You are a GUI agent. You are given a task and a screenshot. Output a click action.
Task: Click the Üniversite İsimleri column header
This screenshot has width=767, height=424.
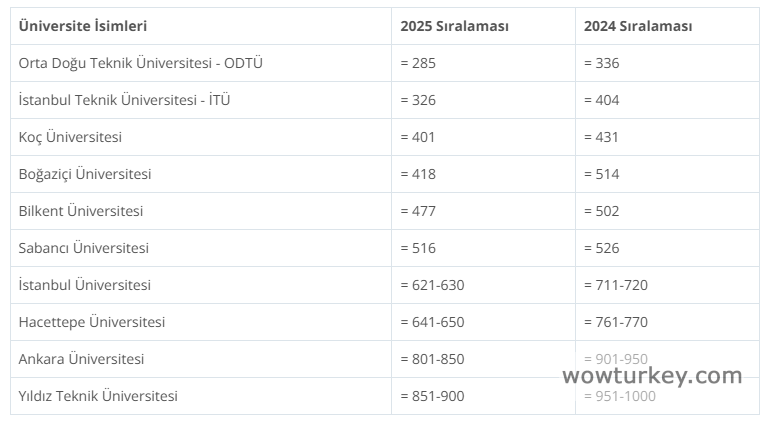(83, 26)
